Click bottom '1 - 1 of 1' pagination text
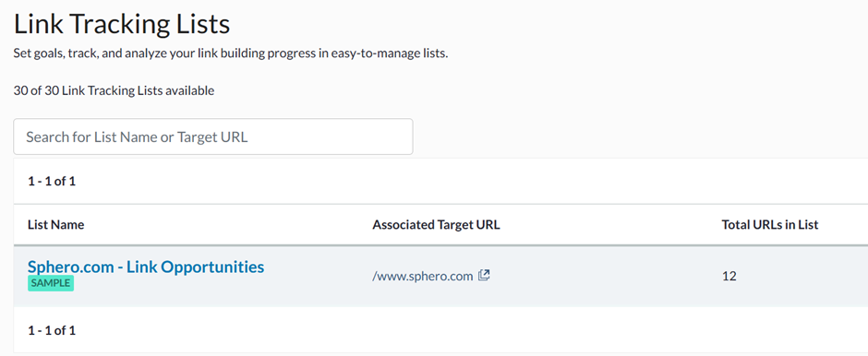The image size is (868, 356). click(x=52, y=330)
